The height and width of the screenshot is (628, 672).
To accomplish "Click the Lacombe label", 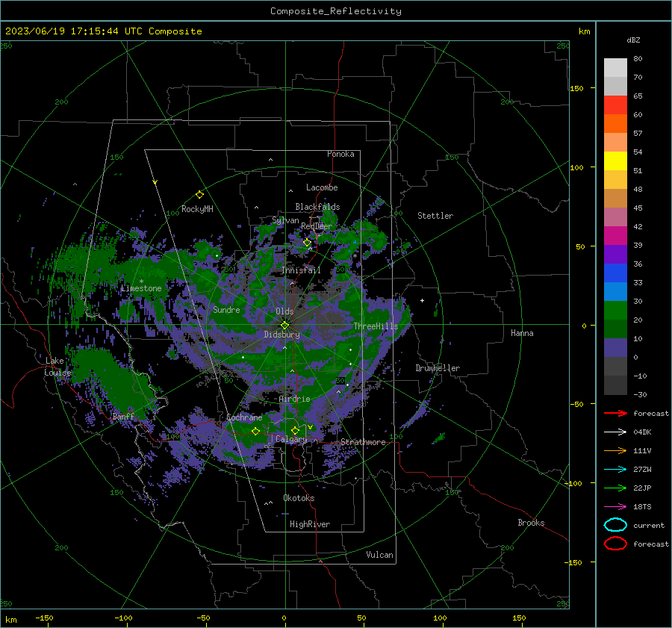I will point(322,187).
